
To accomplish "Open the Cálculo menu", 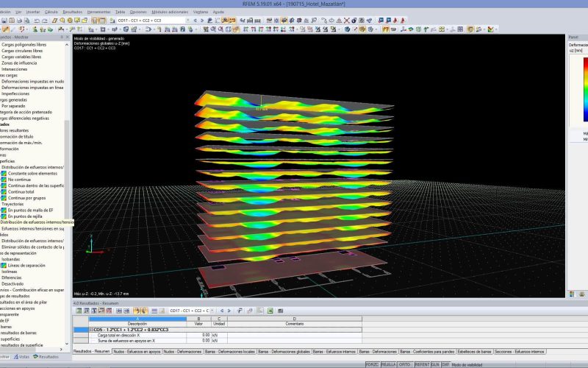I will click(51, 12).
